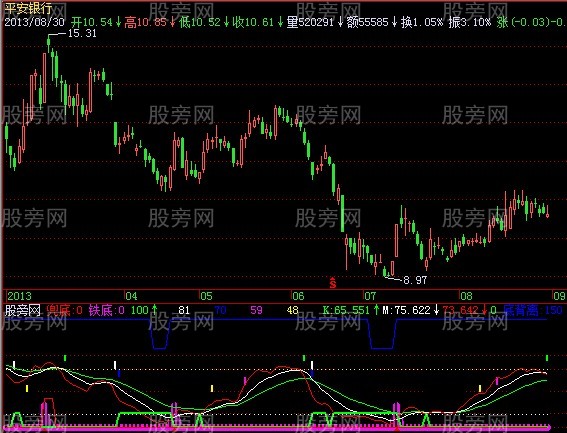Click the 06 month marker on the time axis
This screenshot has width=567, height=433.
298,296
